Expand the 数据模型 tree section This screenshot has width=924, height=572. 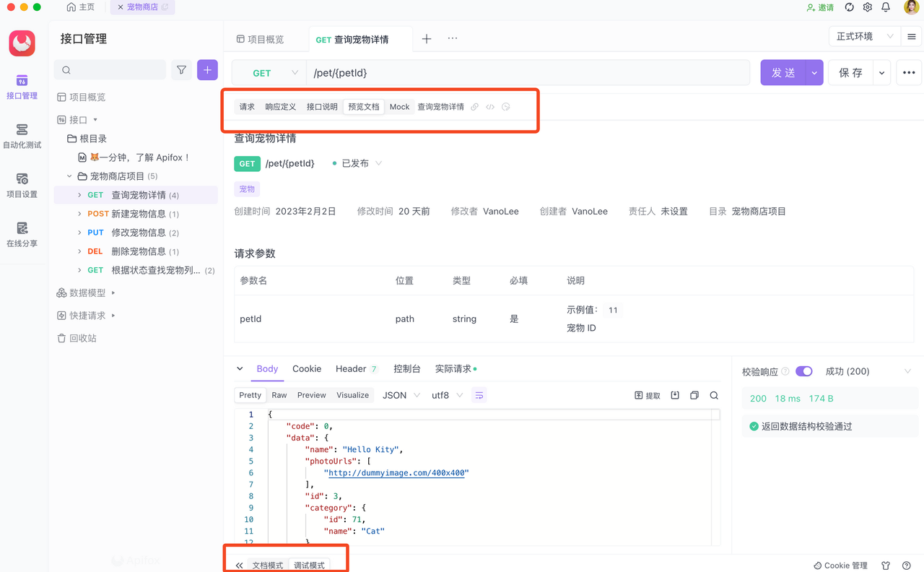pyautogui.click(x=113, y=292)
